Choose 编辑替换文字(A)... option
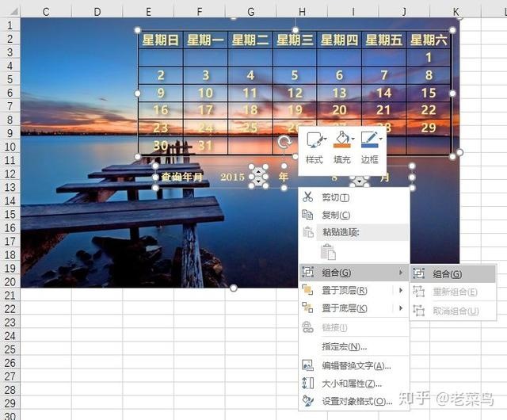 [354, 366]
